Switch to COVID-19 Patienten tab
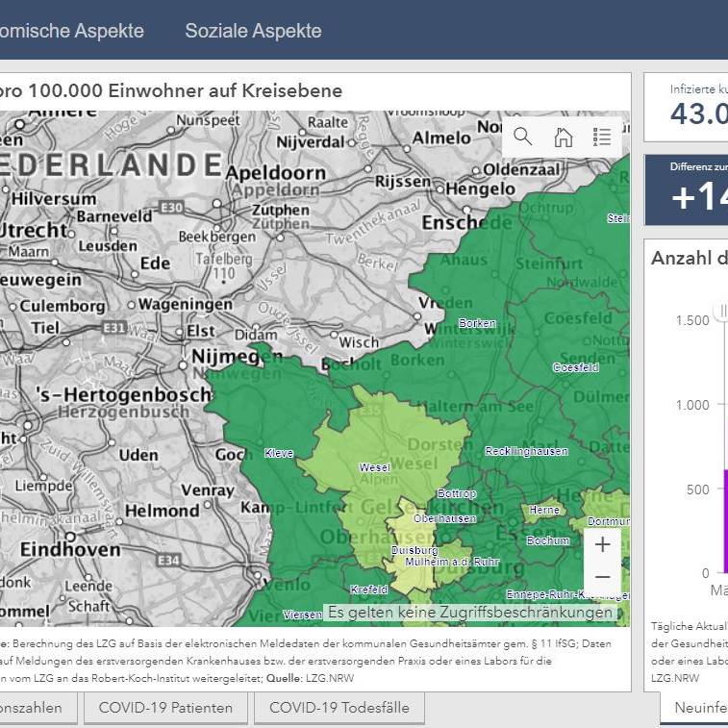This screenshot has width=728, height=728. coord(166,708)
